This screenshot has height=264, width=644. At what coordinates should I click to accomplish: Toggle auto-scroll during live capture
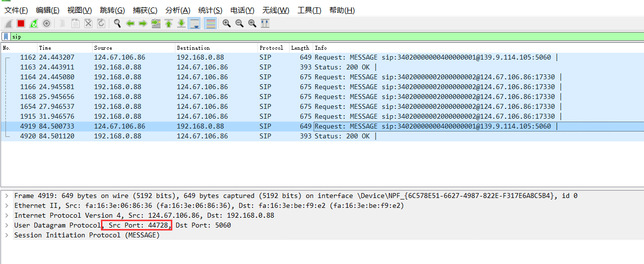(x=194, y=23)
